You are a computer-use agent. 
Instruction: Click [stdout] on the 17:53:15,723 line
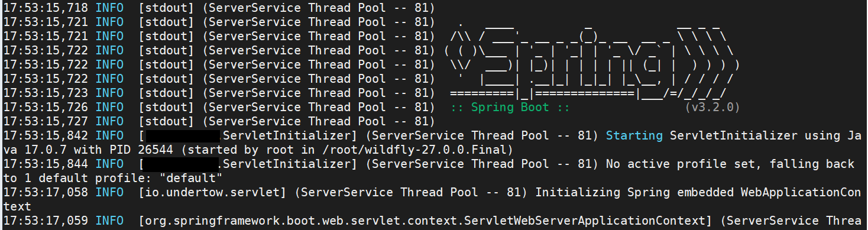167,93
